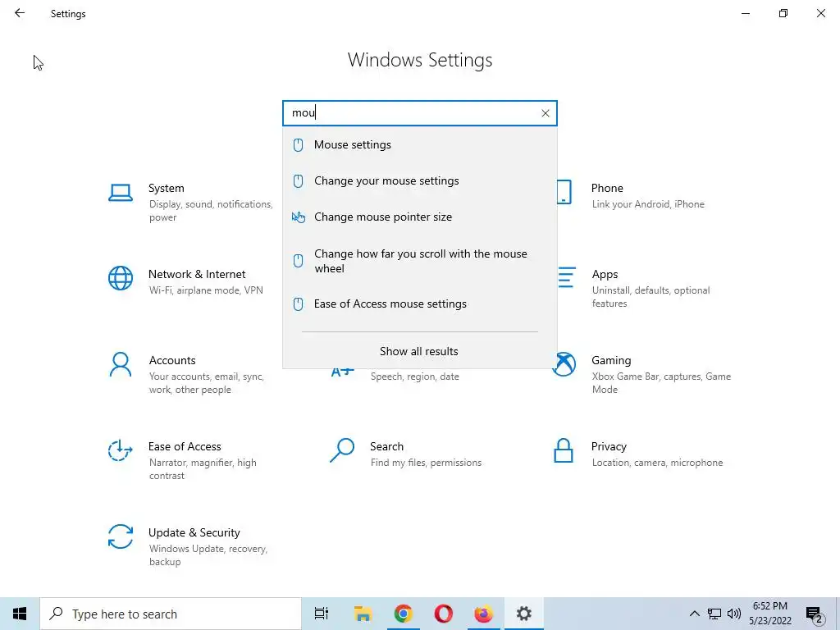Open the Gaming category title

[611, 361]
